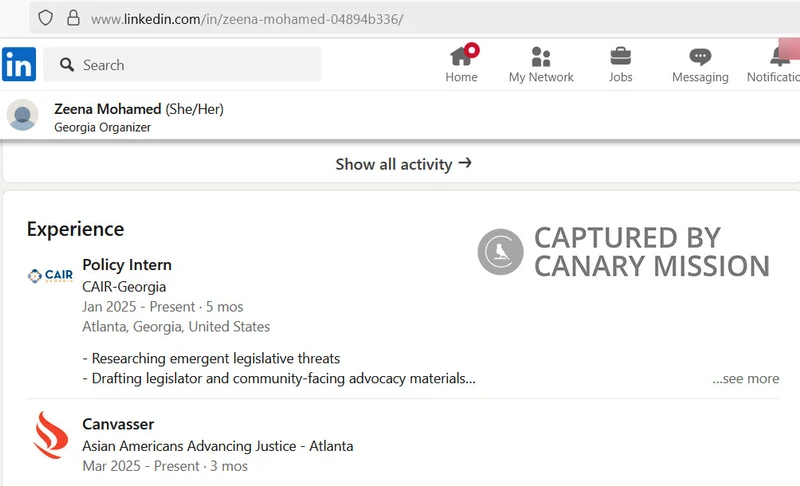Open the Messaging tab

(700, 63)
